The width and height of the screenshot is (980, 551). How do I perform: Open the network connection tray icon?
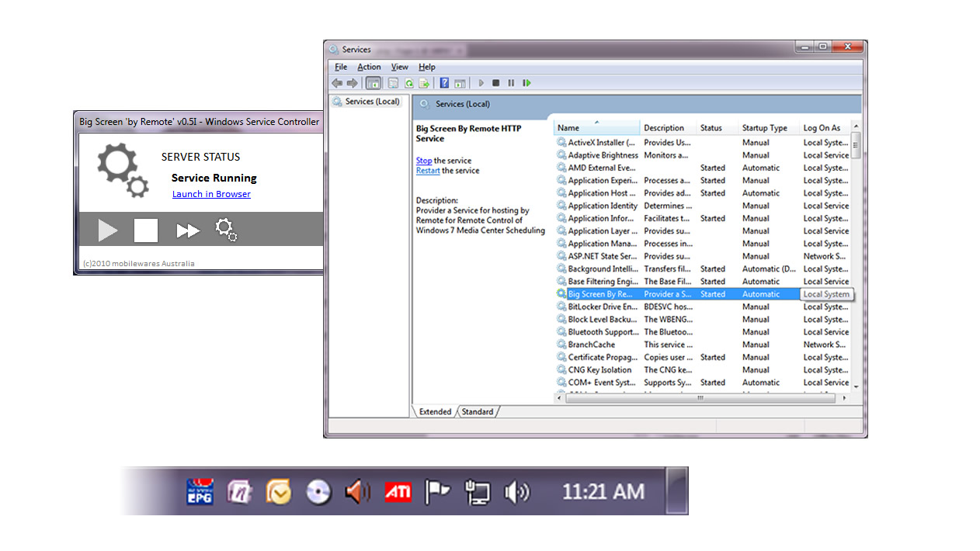[x=477, y=492]
